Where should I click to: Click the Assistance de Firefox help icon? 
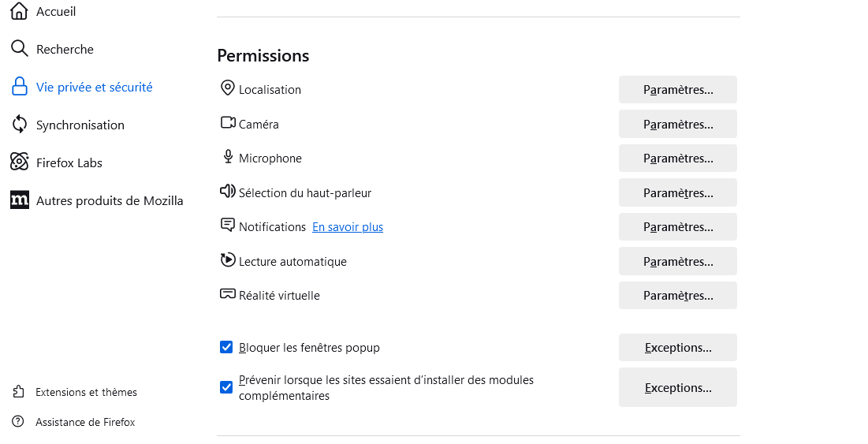(x=18, y=422)
